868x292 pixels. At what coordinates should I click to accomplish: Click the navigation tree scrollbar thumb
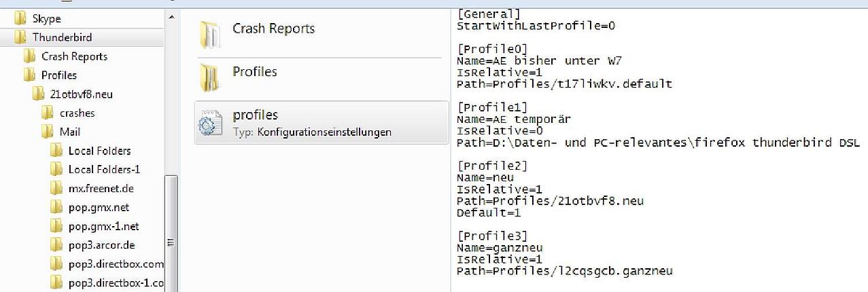click(x=171, y=233)
